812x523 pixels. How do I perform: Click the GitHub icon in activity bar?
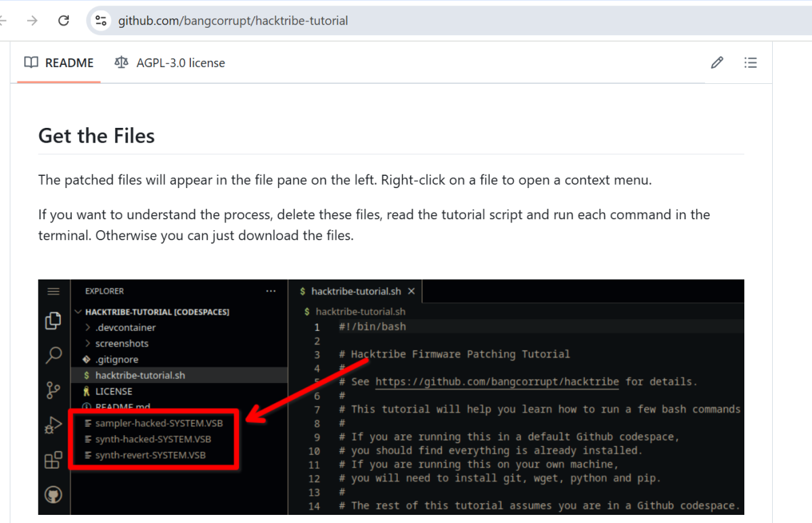[x=53, y=496]
